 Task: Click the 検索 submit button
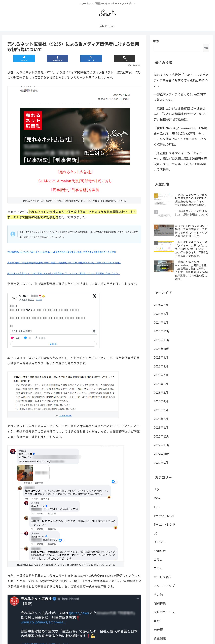tap(206, 48)
